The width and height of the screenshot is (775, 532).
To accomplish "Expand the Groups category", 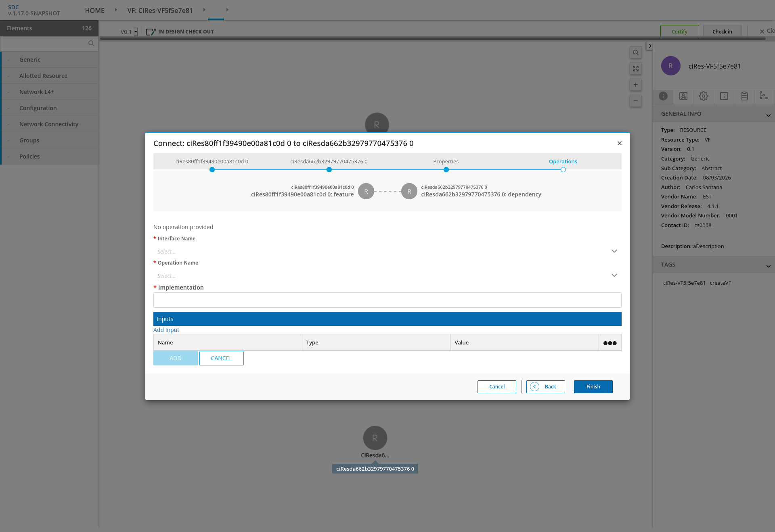I will point(49,140).
